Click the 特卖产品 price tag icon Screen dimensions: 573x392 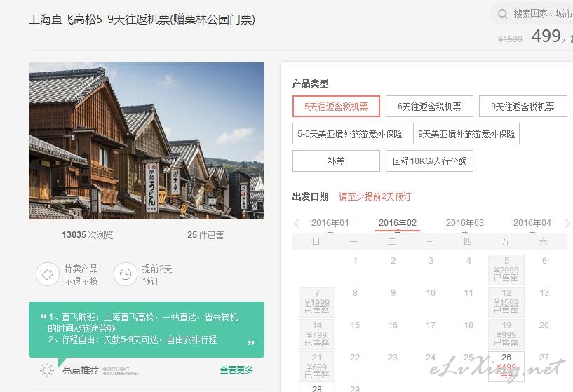[x=48, y=274]
